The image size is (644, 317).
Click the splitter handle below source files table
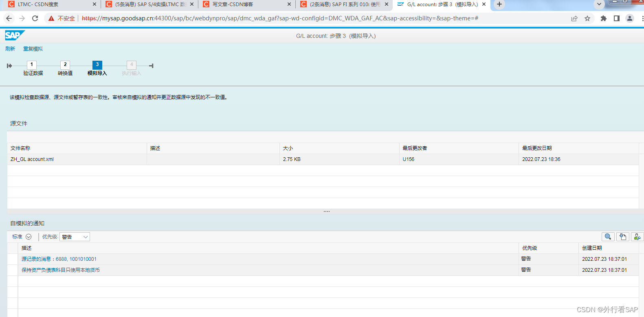click(326, 211)
